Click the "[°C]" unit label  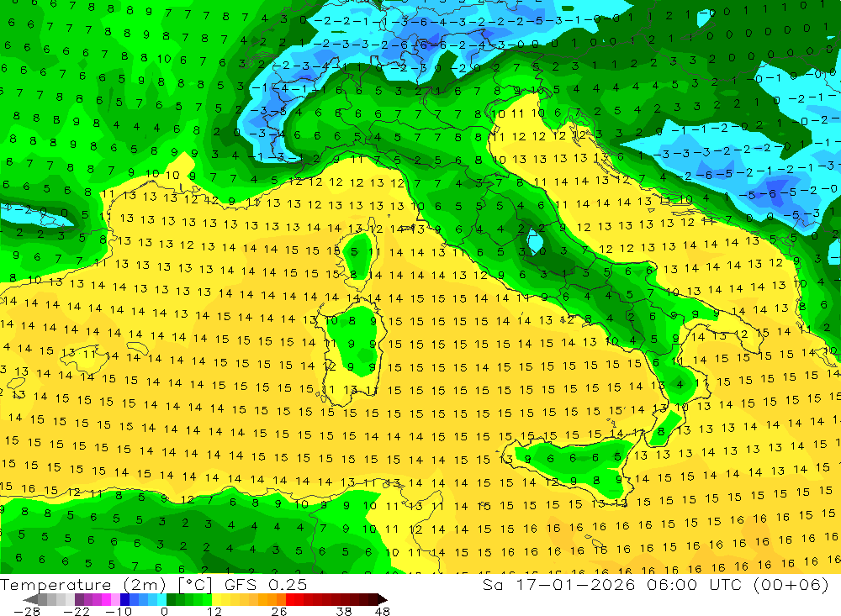(x=195, y=585)
